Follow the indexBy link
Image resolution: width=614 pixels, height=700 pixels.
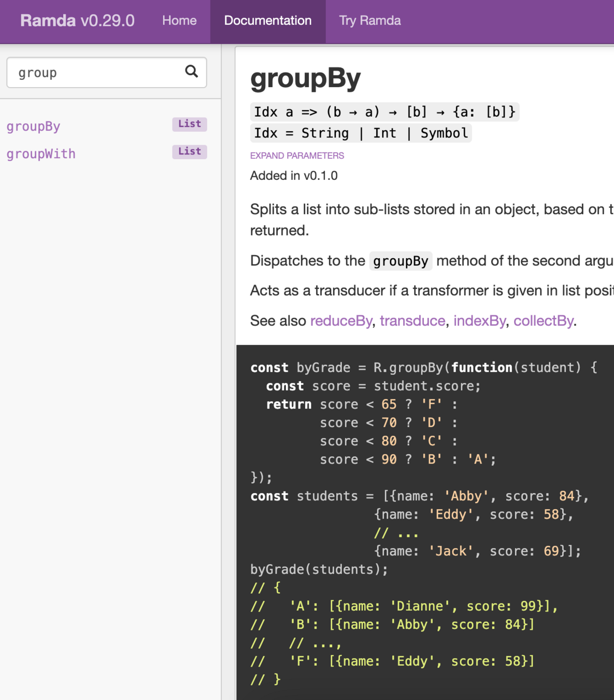point(480,321)
